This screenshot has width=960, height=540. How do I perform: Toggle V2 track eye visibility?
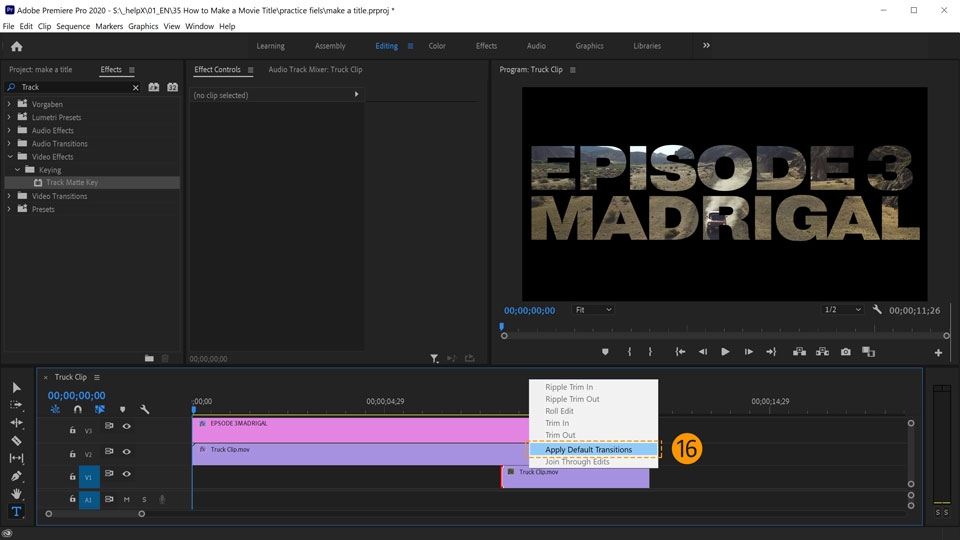(x=127, y=452)
